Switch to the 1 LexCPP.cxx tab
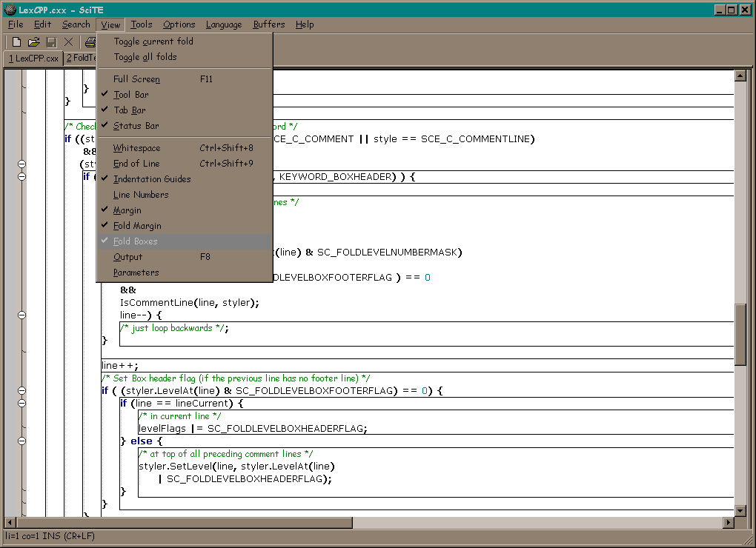Viewport: 756px width, 548px height. point(33,58)
